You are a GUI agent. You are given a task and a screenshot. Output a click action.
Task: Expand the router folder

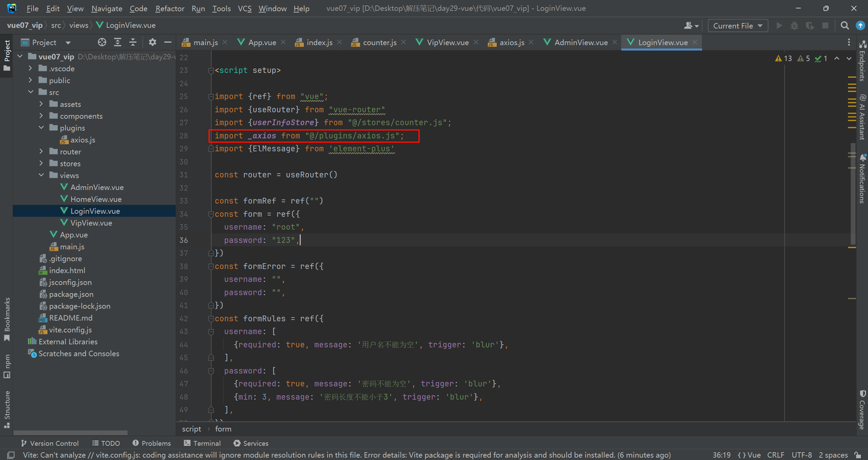pos(42,151)
